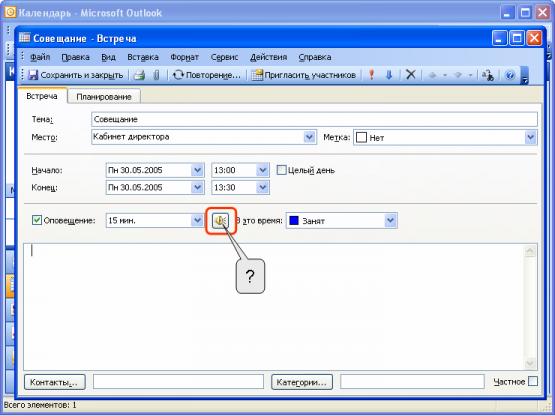Close the Meeting appointment window
Screen dimensions: 555x416
click(x=534, y=38)
